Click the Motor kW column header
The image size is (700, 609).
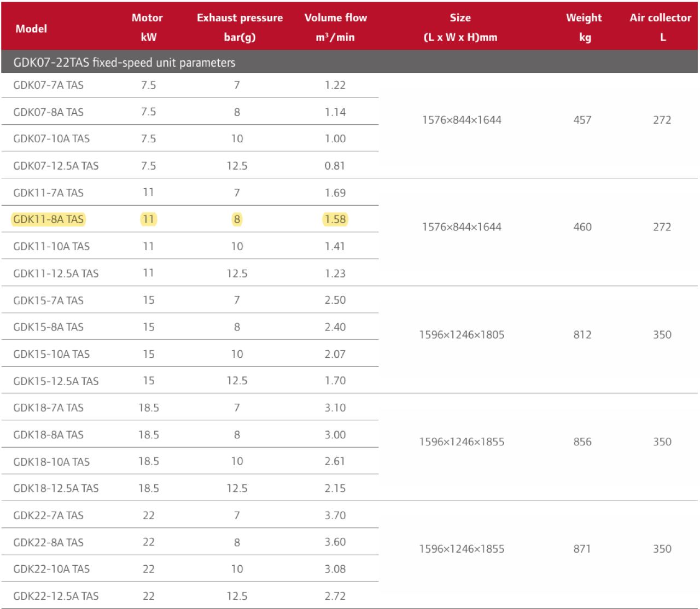tap(148, 27)
